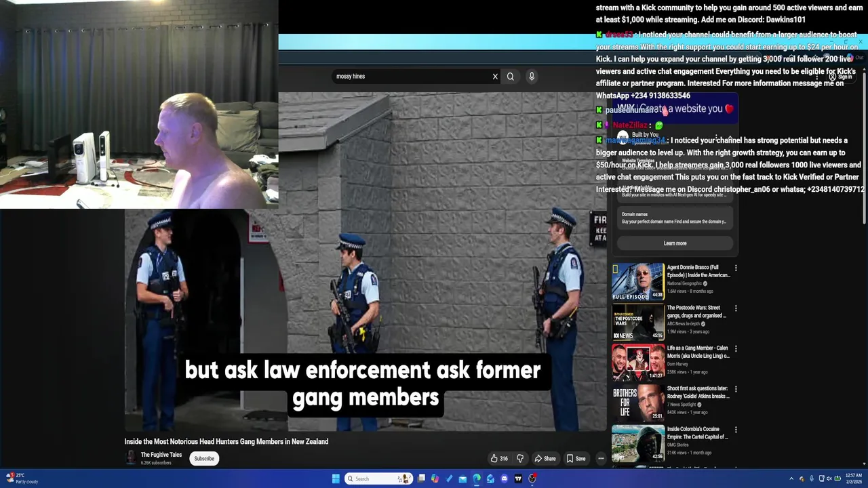Viewport: 868px width, 488px height.
Task: Open the Brothers For Life video thumbnail
Action: coord(638,403)
